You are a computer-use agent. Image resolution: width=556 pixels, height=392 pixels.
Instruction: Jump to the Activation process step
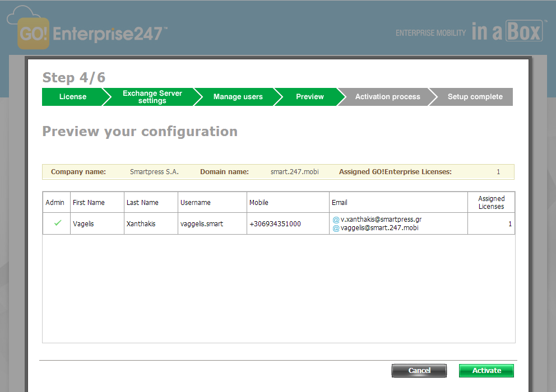pyautogui.click(x=387, y=97)
